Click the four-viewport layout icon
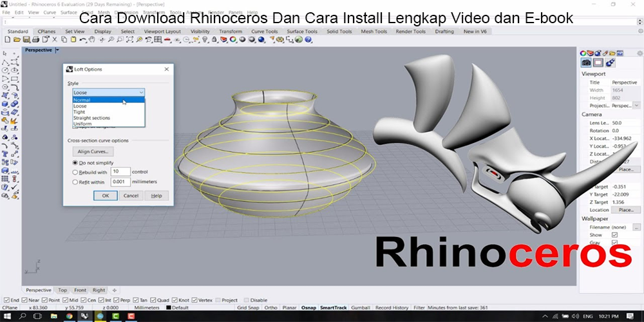Viewport: 644px width, 322px height. (157, 39)
